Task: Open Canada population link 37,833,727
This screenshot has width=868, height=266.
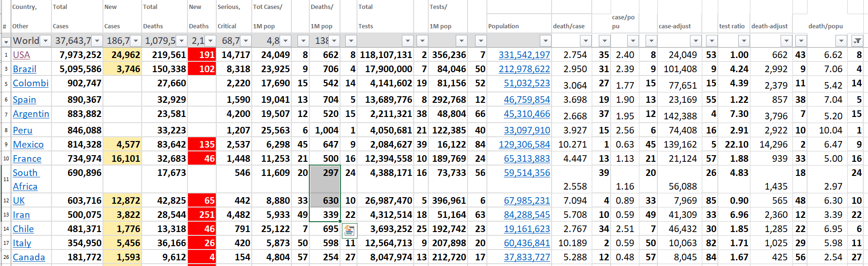Action: pos(527,257)
